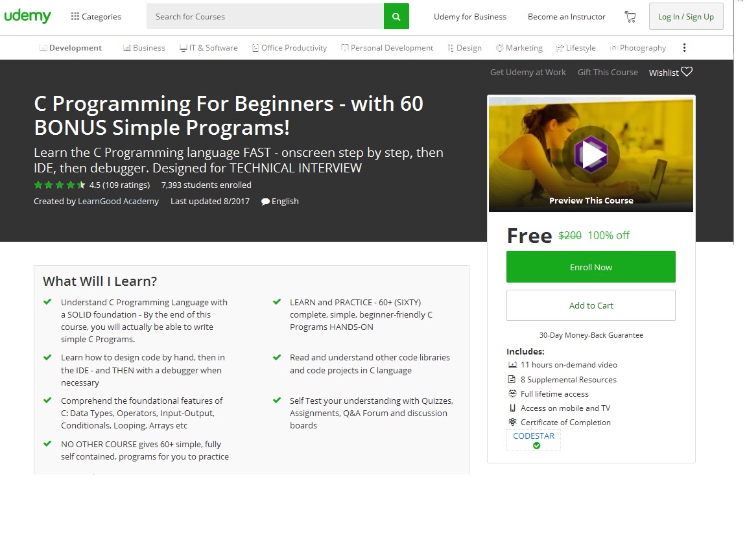Open Become an Instructor link
The image size is (747, 560).
(567, 17)
